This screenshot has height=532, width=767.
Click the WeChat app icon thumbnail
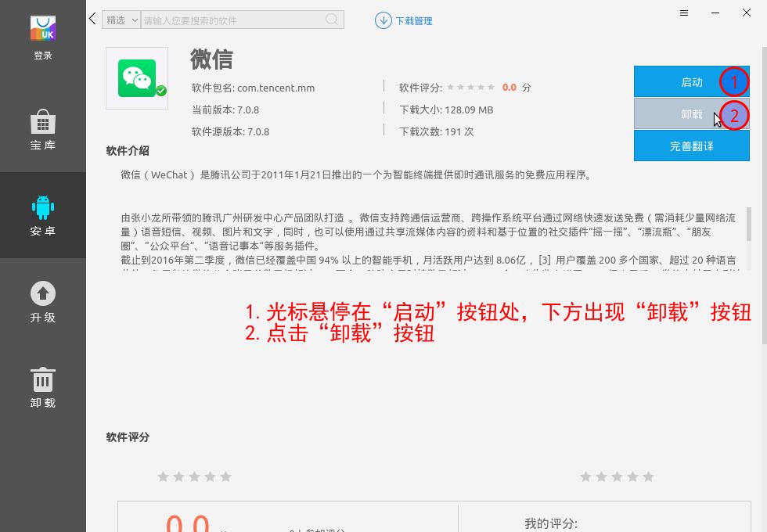[137, 78]
